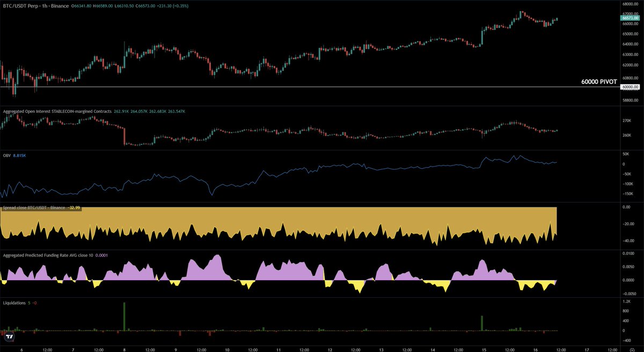Click the green 66573.00 current price label
The width and height of the screenshot is (644, 352).
630,18
